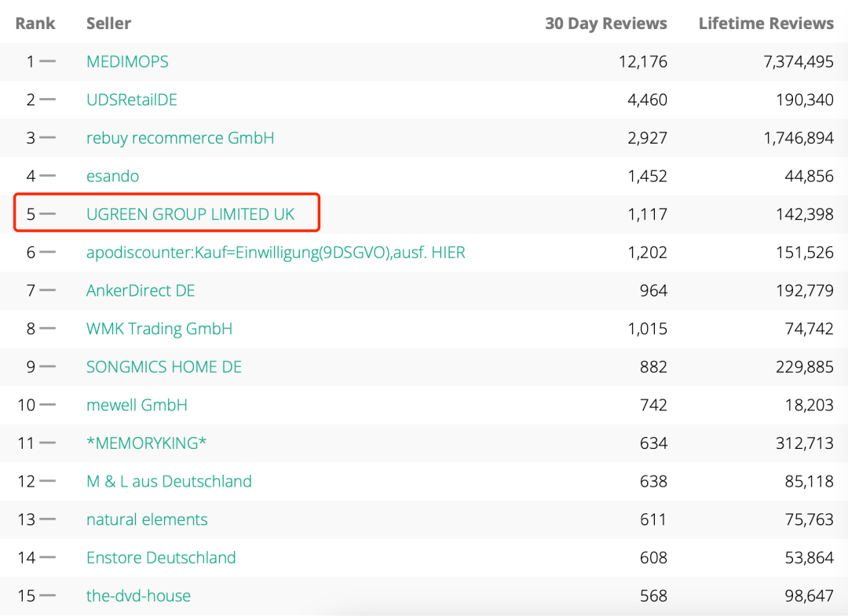Sort by Lifetime Reviews column header

pyautogui.click(x=766, y=24)
